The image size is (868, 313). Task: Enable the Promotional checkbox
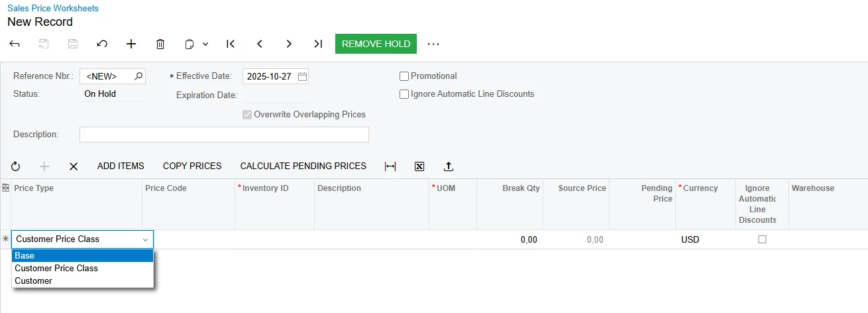[x=404, y=76]
